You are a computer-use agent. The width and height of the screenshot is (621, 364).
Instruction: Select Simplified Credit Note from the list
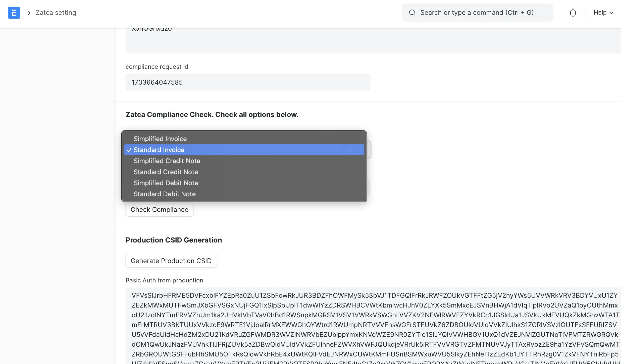pyautogui.click(x=167, y=161)
